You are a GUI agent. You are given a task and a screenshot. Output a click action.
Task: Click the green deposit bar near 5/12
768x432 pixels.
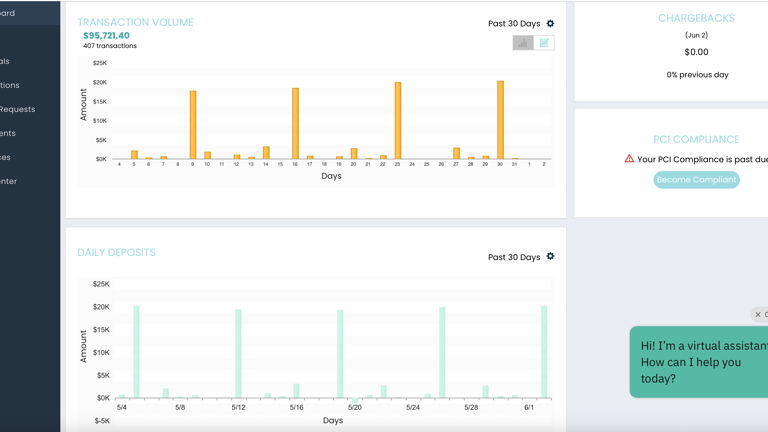(238, 354)
